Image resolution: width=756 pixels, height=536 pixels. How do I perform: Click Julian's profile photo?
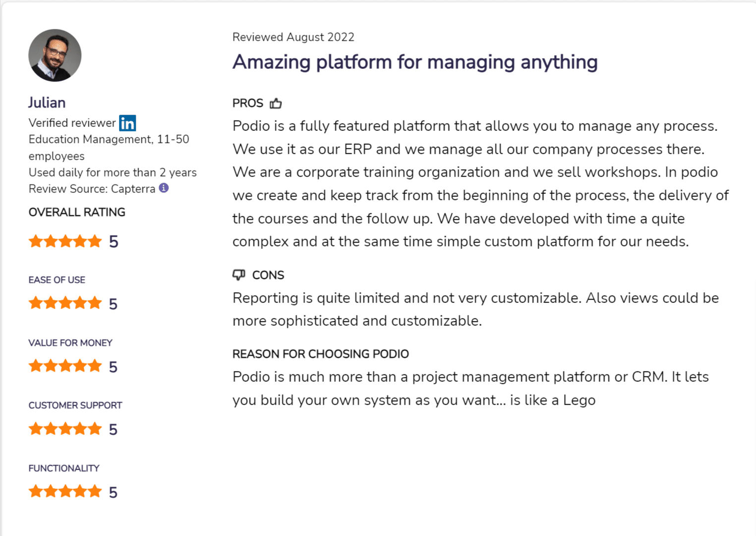coord(55,55)
